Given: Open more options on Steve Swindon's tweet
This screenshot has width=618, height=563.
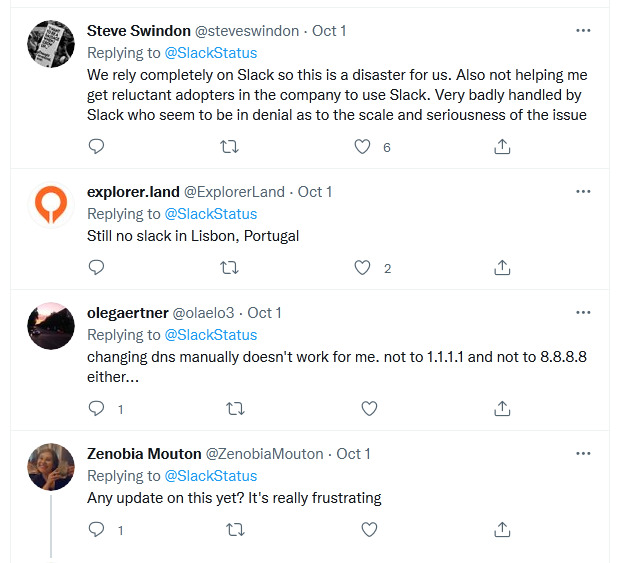Looking at the screenshot, I should [583, 30].
